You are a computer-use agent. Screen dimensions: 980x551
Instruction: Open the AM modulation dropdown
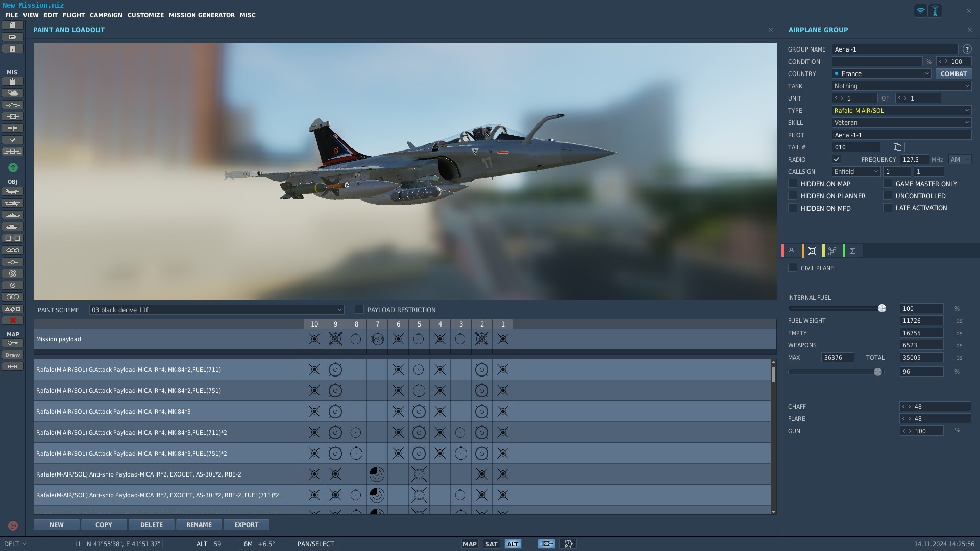[960, 159]
